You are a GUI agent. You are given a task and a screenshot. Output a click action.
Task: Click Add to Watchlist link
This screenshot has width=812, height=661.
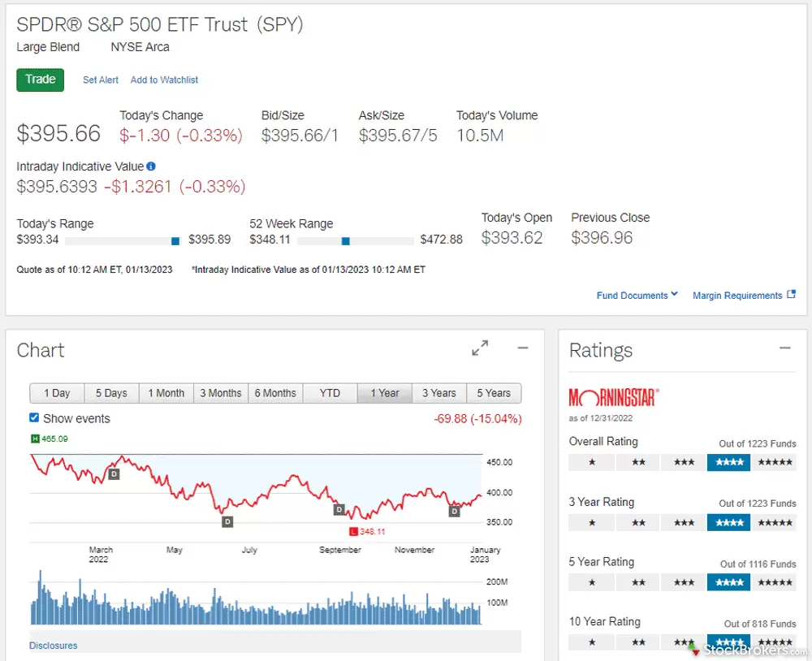coord(164,80)
